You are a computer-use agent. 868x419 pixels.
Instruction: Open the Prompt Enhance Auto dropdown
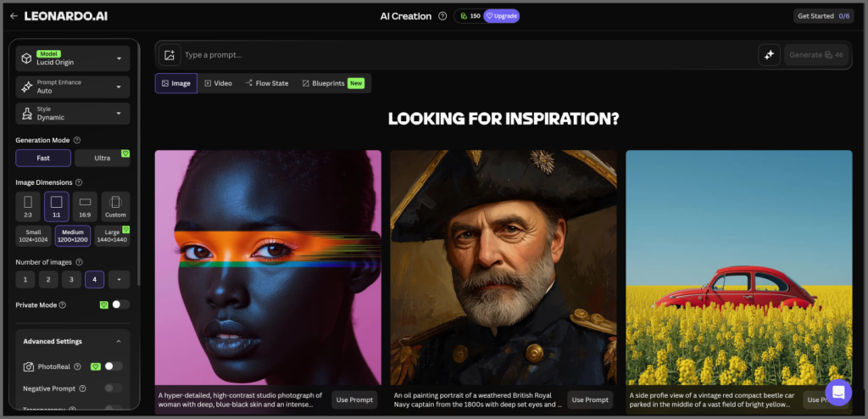point(73,87)
